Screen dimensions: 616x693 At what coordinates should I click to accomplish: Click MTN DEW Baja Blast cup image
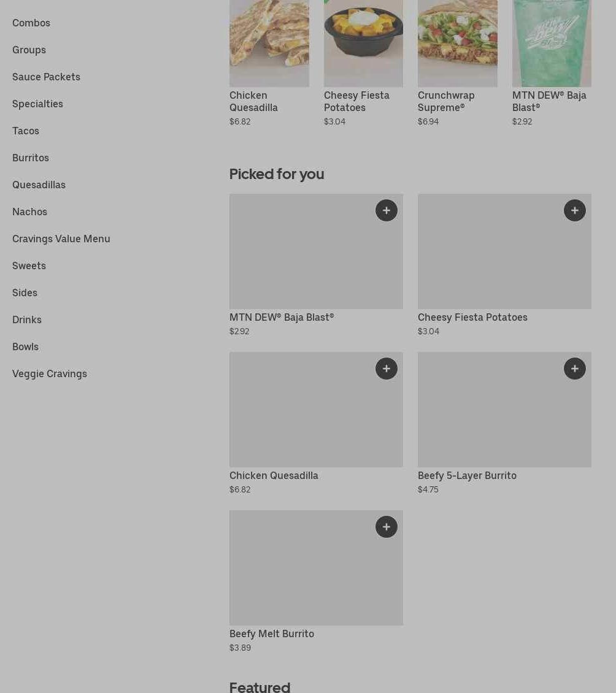552,43
